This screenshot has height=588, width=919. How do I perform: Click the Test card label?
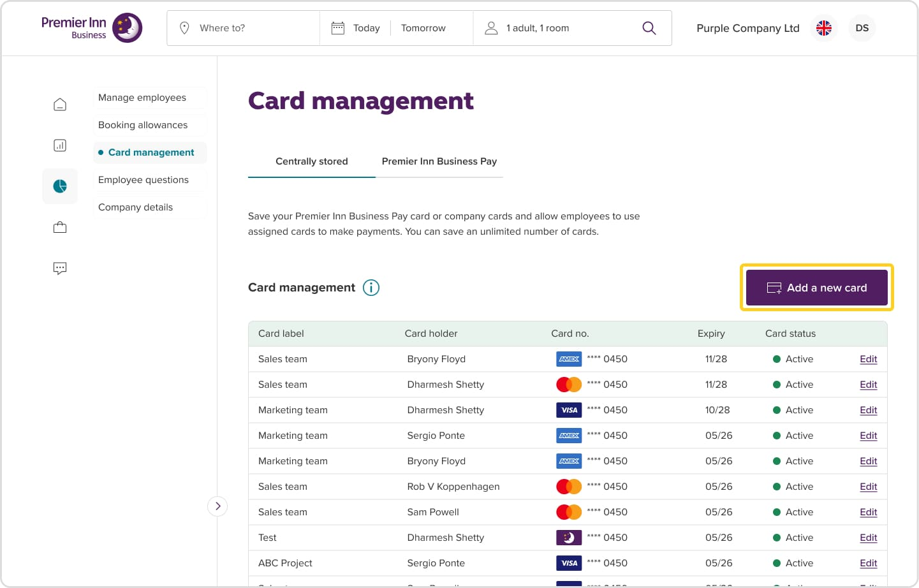(267, 538)
